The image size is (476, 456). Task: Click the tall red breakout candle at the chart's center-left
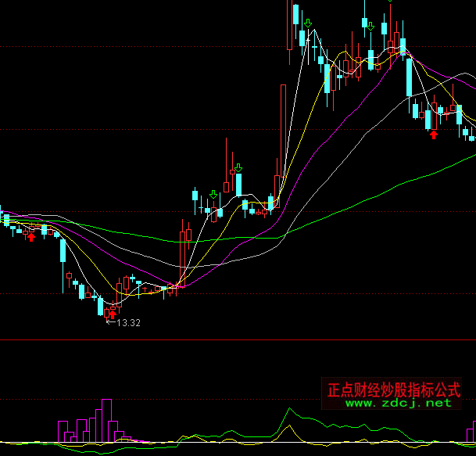click(x=183, y=258)
